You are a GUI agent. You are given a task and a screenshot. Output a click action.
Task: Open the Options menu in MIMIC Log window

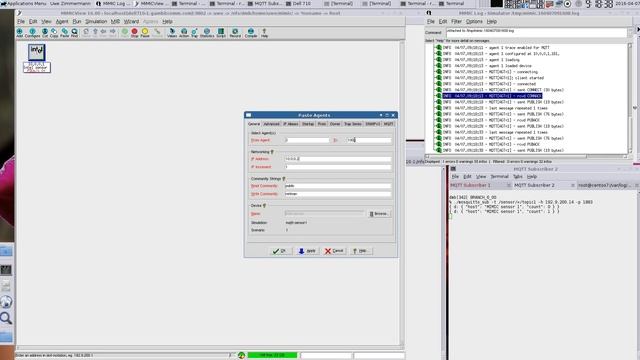pos(474,21)
